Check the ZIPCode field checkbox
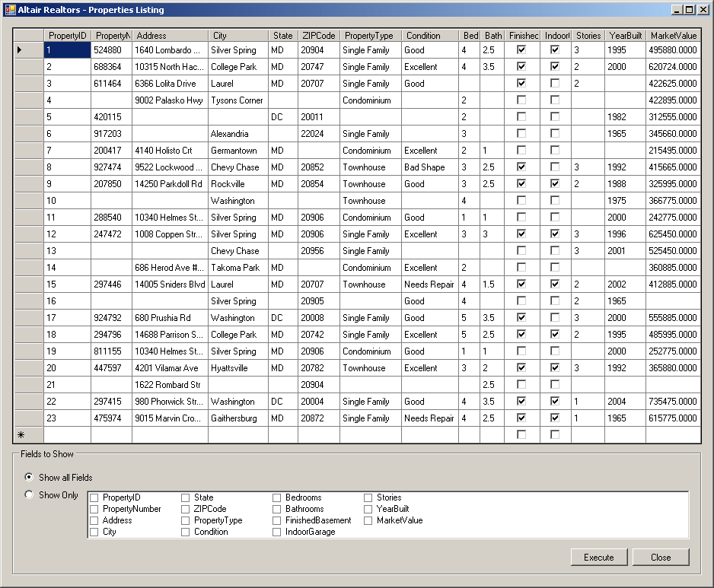714x588 pixels. pyautogui.click(x=185, y=509)
